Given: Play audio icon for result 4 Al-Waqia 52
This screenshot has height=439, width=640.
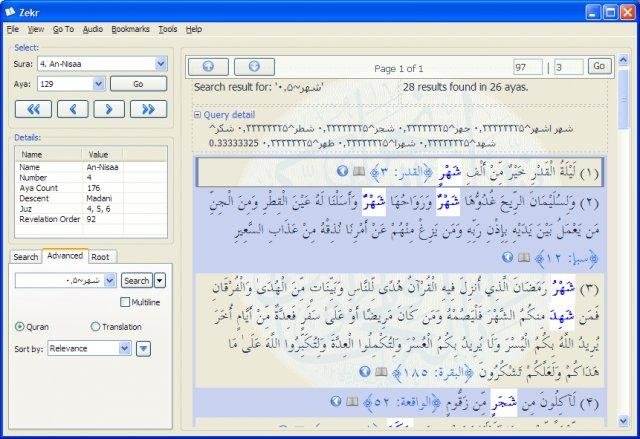Looking at the screenshot, I should pos(336,401).
